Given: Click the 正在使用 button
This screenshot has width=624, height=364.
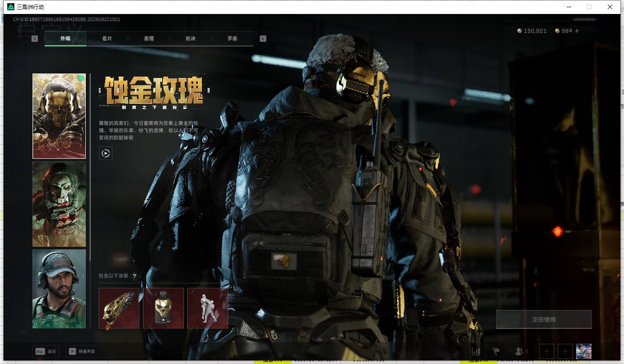Looking at the screenshot, I should click(544, 319).
